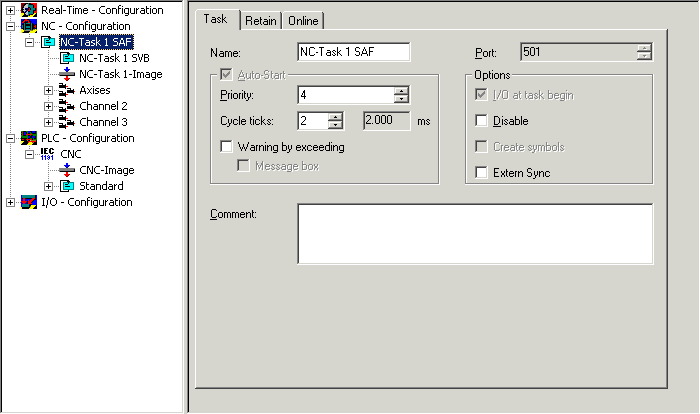
Task: Click the Cycle ticks input field
Action: tap(313, 121)
